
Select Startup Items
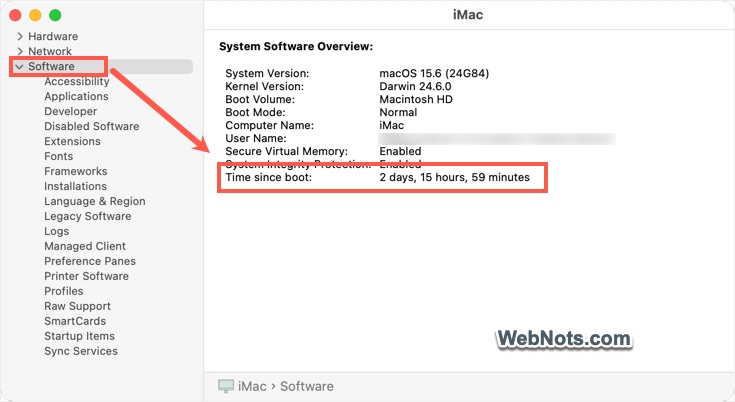79,336
